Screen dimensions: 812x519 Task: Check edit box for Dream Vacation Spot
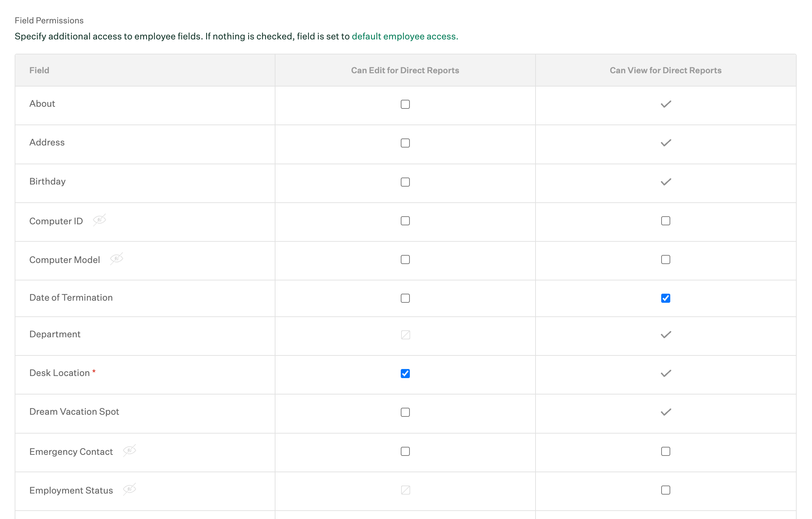click(405, 412)
